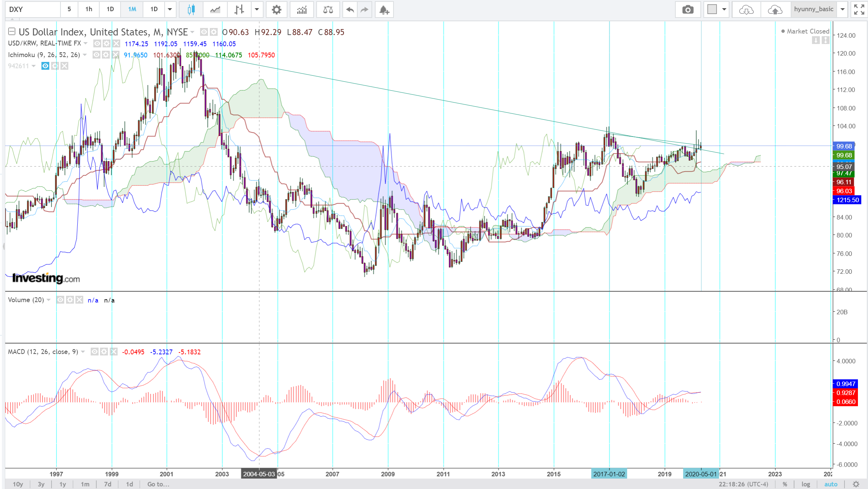This screenshot has width=868, height=489.
Task: Click the compare scales icon
Action: [328, 9]
